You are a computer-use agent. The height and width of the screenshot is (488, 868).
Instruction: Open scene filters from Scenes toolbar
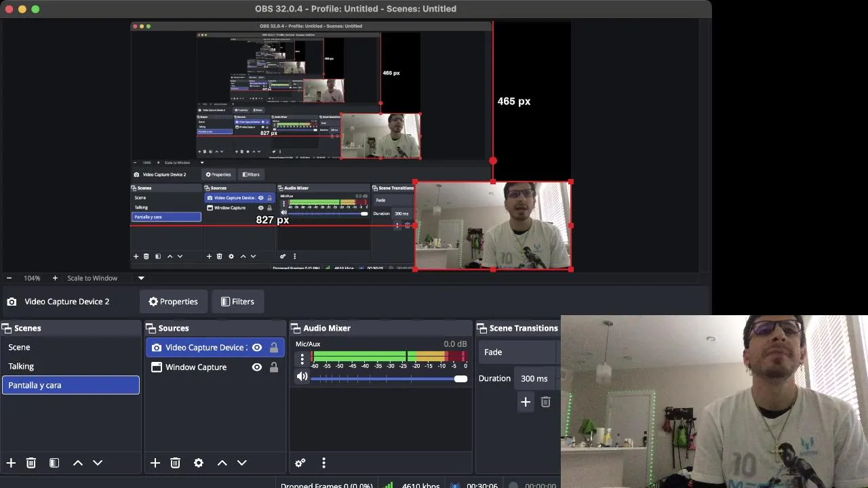coord(54,463)
